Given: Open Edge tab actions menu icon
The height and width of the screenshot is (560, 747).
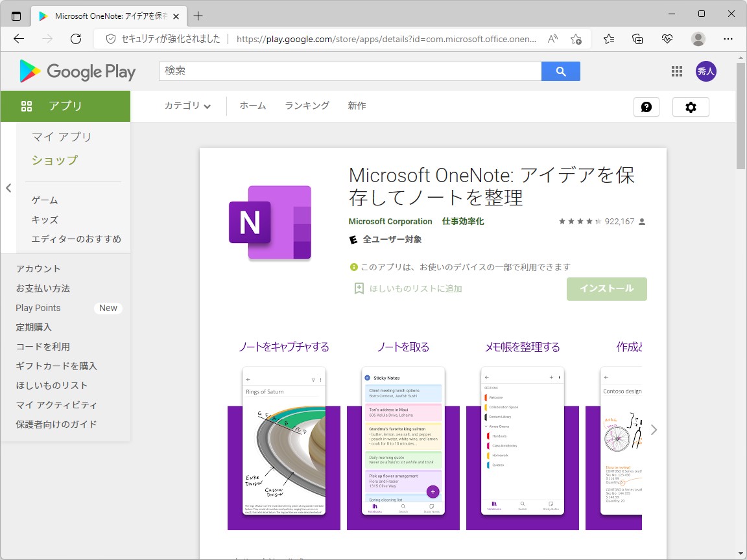Looking at the screenshot, I should tap(16, 16).
